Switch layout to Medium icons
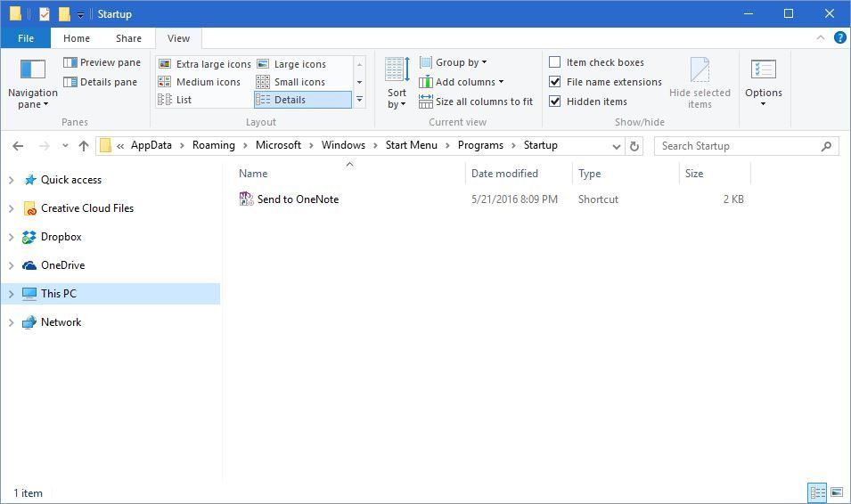 tap(200, 82)
